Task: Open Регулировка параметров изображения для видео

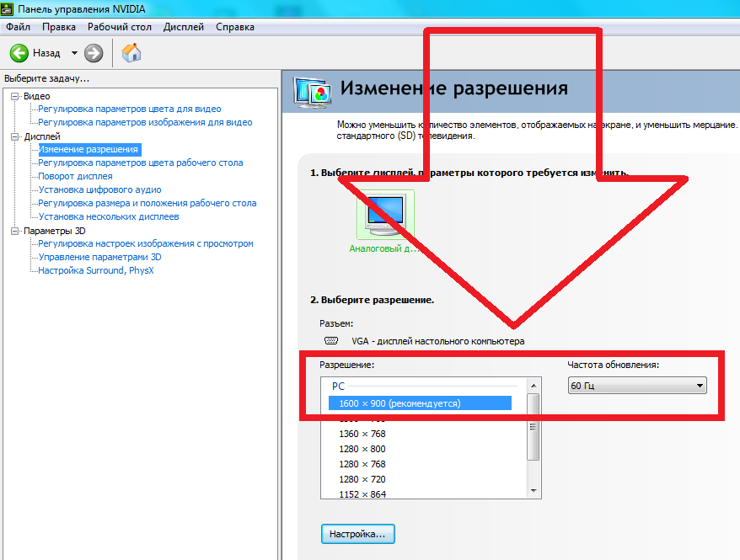Action: coord(145,123)
